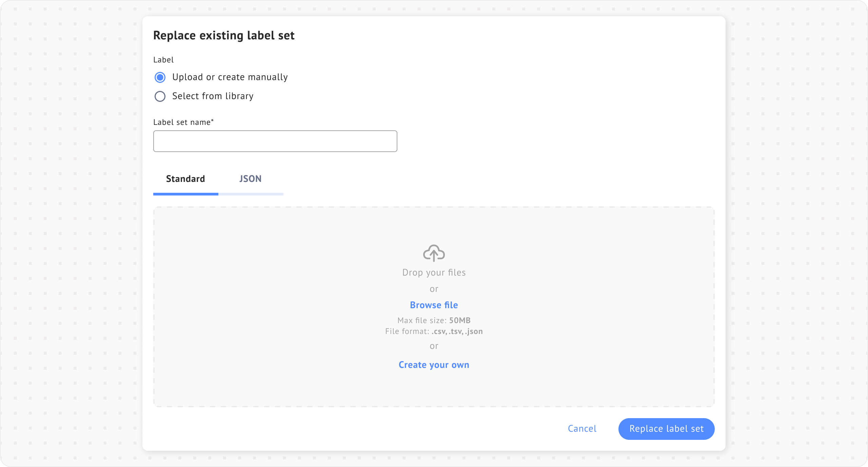Viewport: 868px width, 467px height.
Task: Click the blue underline beneath the Standard tab
Action: [185, 194]
